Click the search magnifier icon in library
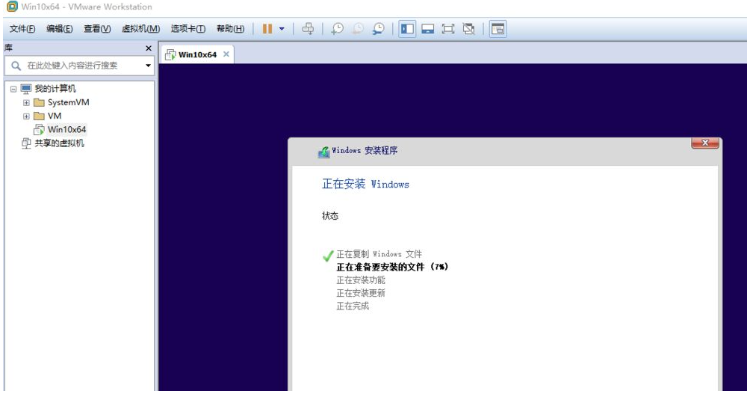Screen dimensions: 754x400 click(16, 66)
